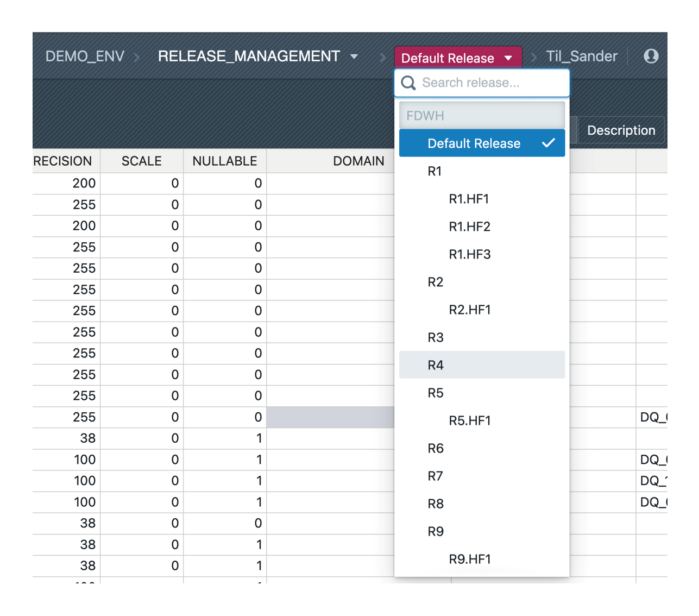Choose release R7
This screenshot has height=616, width=699.
click(x=436, y=476)
